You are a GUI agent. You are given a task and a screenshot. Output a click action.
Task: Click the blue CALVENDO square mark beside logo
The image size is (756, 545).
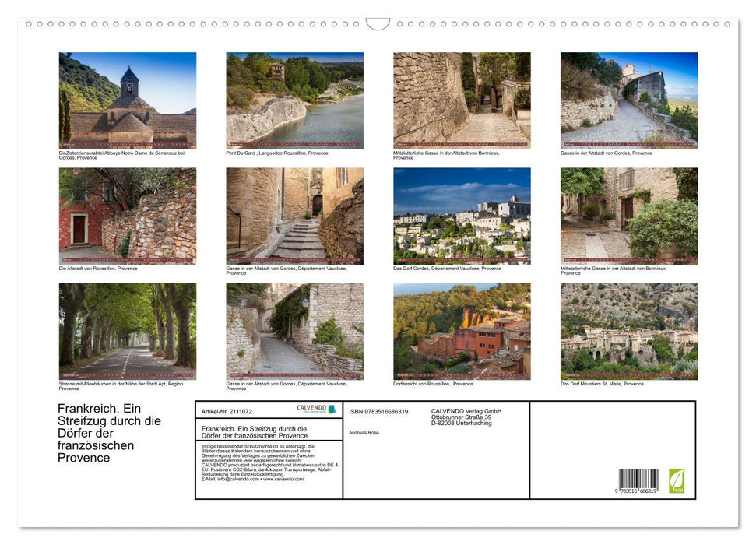(x=332, y=410)
